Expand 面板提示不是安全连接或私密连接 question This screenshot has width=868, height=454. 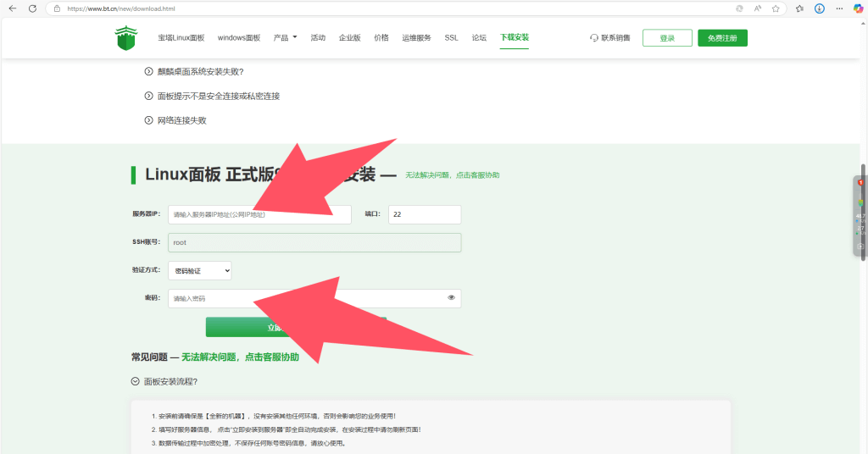[212, 96]
